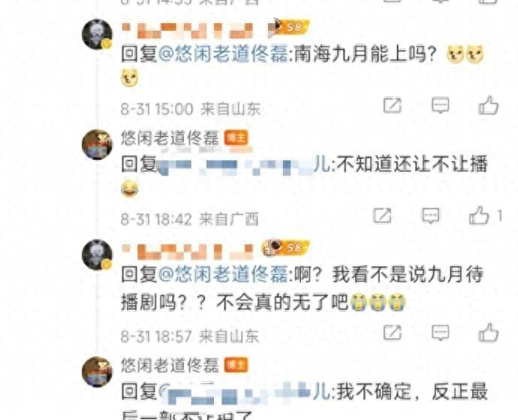Tap the level 58 badge on first commenter
Viewport: 518px width, 420px height.
289,26
